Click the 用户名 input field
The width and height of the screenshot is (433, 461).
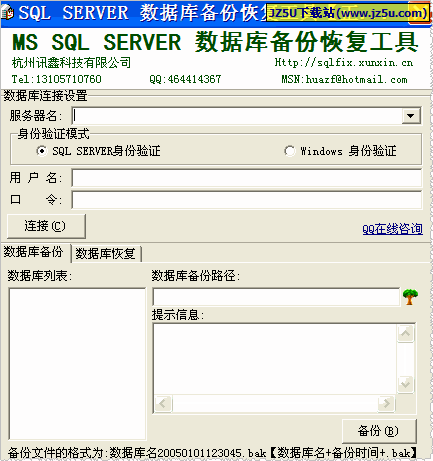pyautogui.click(x=247, y=178)
